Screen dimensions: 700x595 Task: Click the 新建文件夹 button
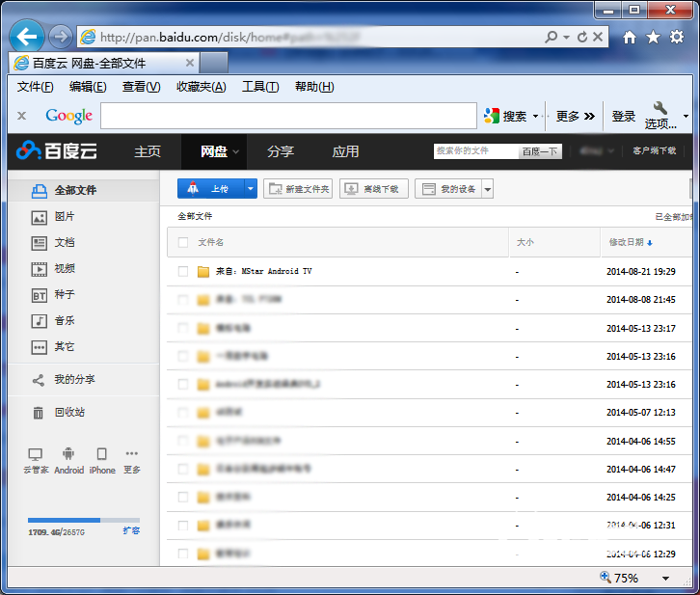pos(298,189)
